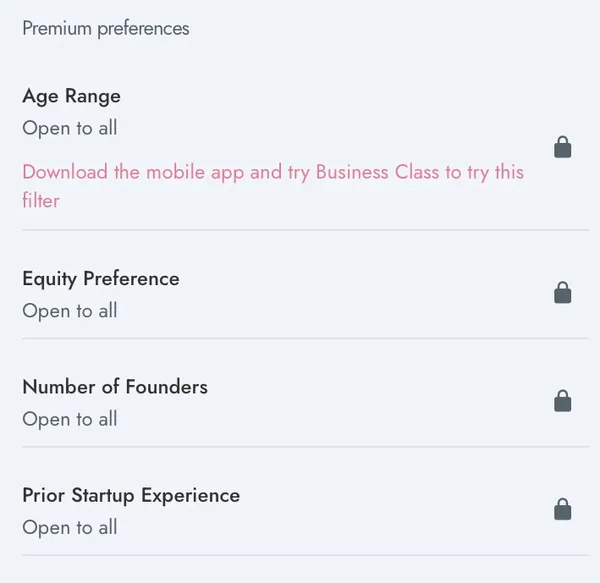Screen dimensions: 600x583
Task: Select the Number of Founders heading
Action: point(115,387)
